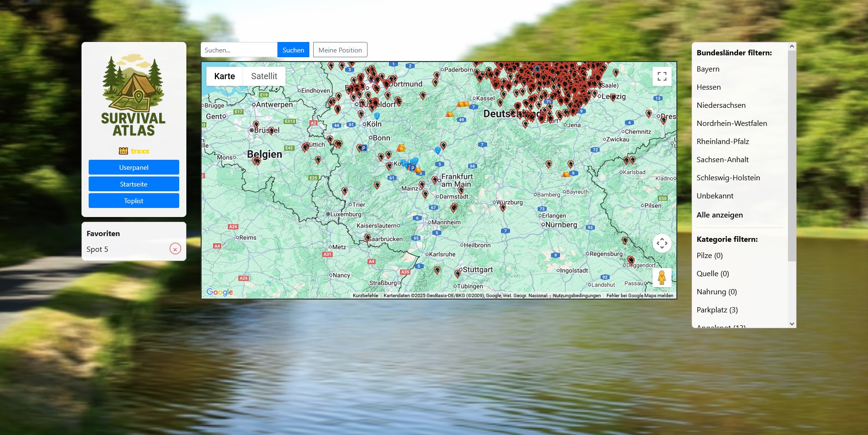Open the Userpanel

coord(133,167)
